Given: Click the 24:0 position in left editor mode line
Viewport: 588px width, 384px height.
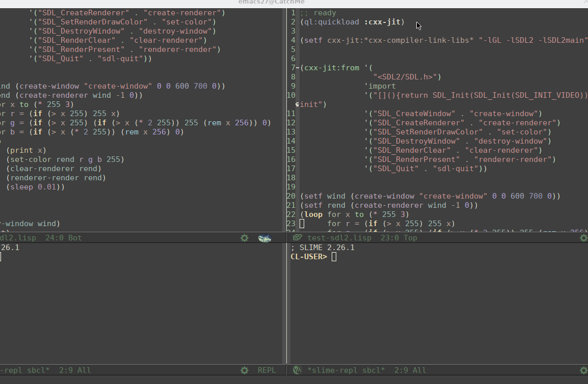Looking at the screenshot, I should click(55, 238).
